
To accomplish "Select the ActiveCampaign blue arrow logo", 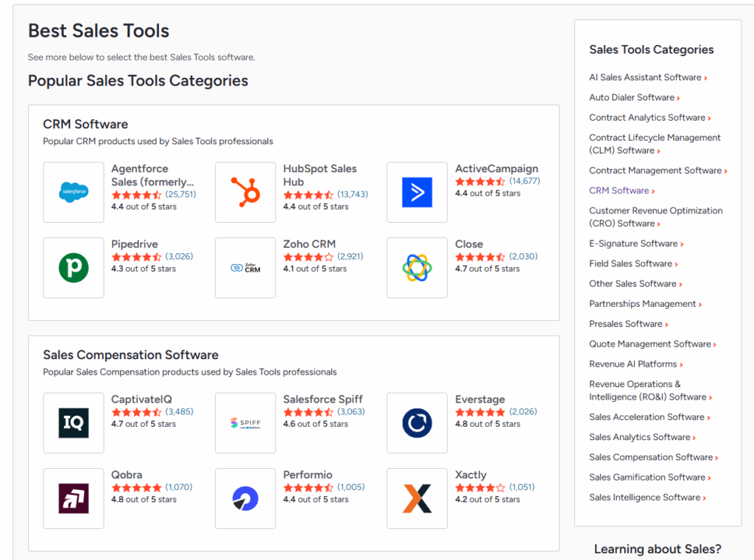I will 417,192.
